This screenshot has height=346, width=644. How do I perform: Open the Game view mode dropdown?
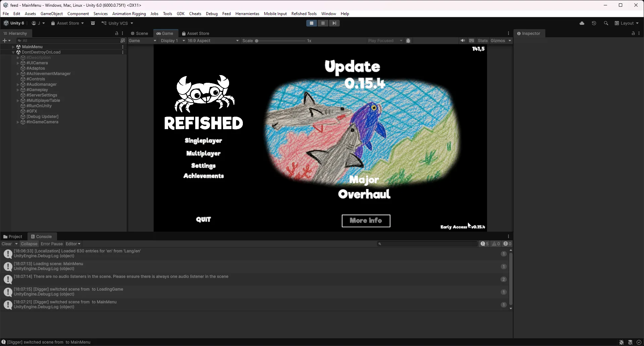coord(143,41)
